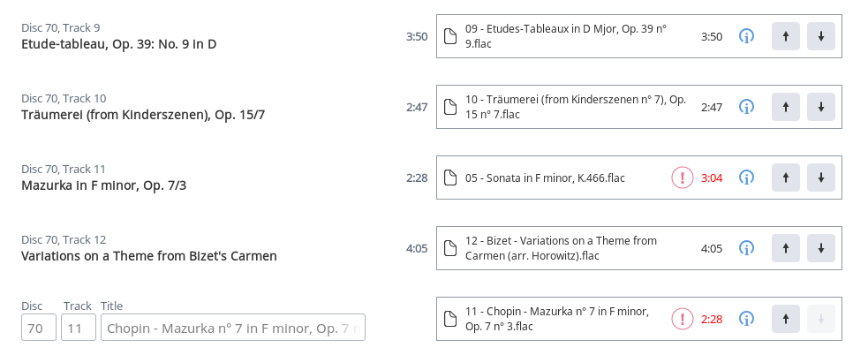The height and width of the screenshot is (355, 868).
Task: Edit the Disc number field
Action: (39, 328)
